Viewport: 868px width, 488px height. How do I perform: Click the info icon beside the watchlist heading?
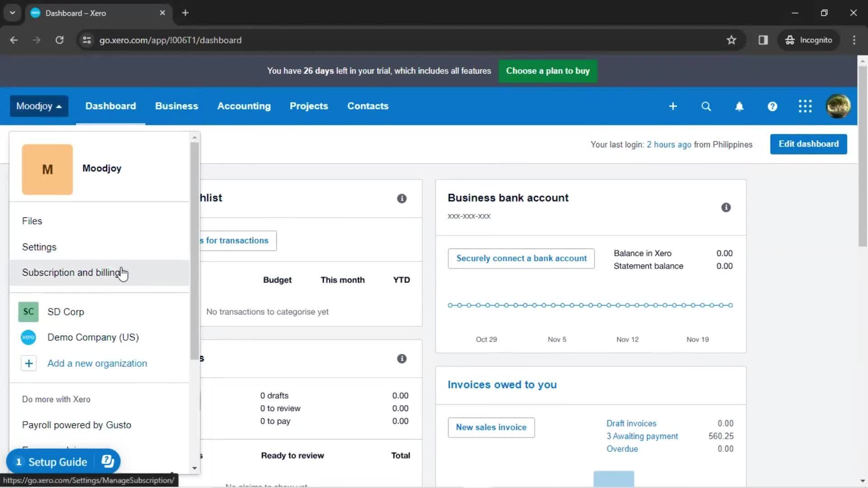point(401,198)
